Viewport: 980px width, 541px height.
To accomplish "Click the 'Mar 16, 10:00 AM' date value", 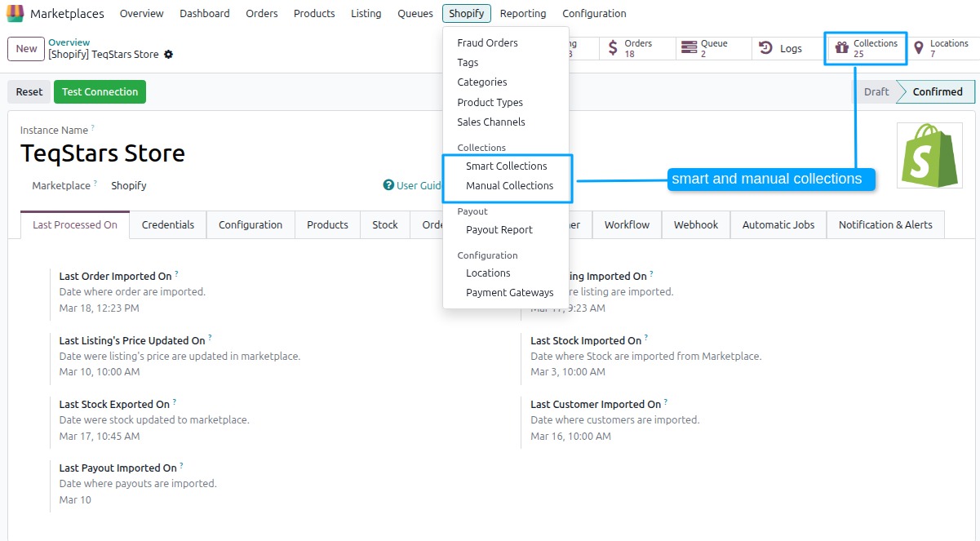I will point(570,436).
